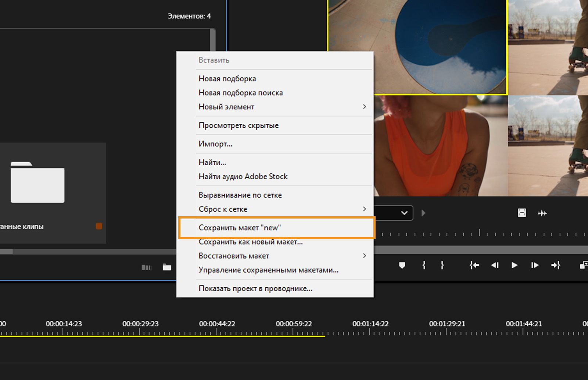Viewport: 588px width, 380px height.
Task: Click the automate to sequence bars icon
Action: pyautogui.click(x=146, y=267)
